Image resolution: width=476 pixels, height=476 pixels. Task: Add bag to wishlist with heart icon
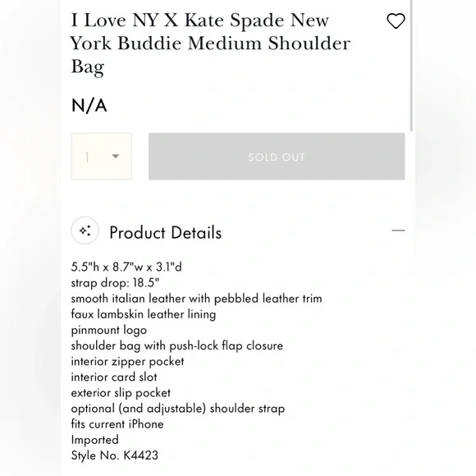(396, 21)
